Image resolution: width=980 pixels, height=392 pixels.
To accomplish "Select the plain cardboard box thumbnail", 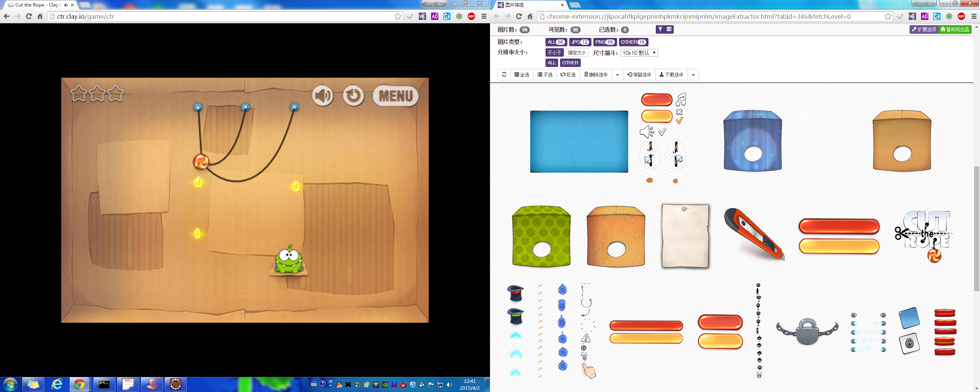I will 902,140.
